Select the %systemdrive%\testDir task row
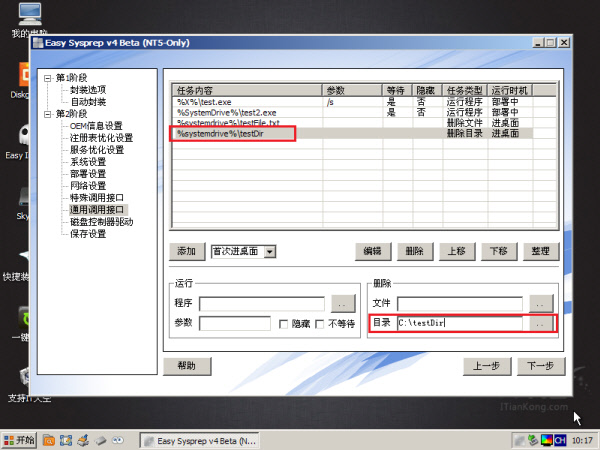Viewport: 600px width, 450px height. [352, 134]
